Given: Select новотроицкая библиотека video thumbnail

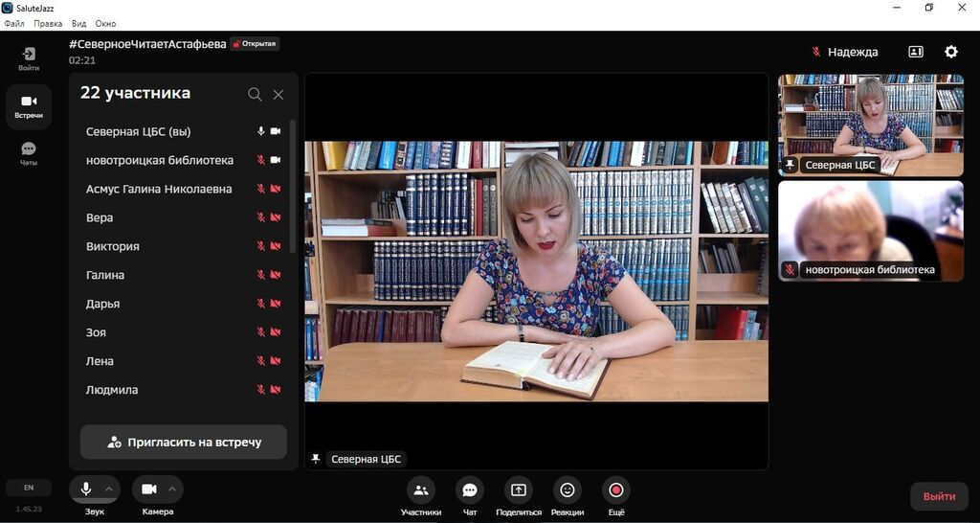Looking at the screenshot, I should point(870,231).
